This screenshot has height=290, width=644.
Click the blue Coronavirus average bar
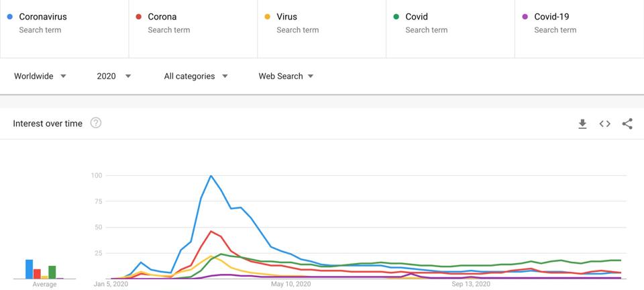coord(30,269)
